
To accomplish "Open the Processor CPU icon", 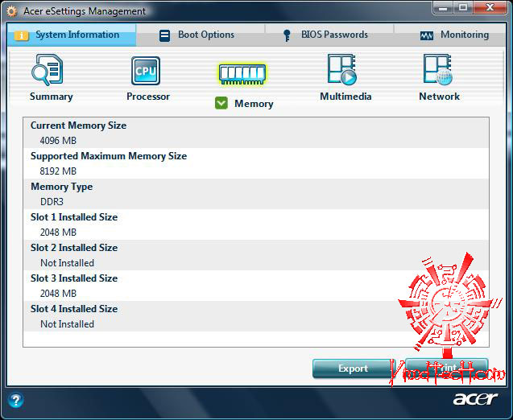I will click(146, 71).
